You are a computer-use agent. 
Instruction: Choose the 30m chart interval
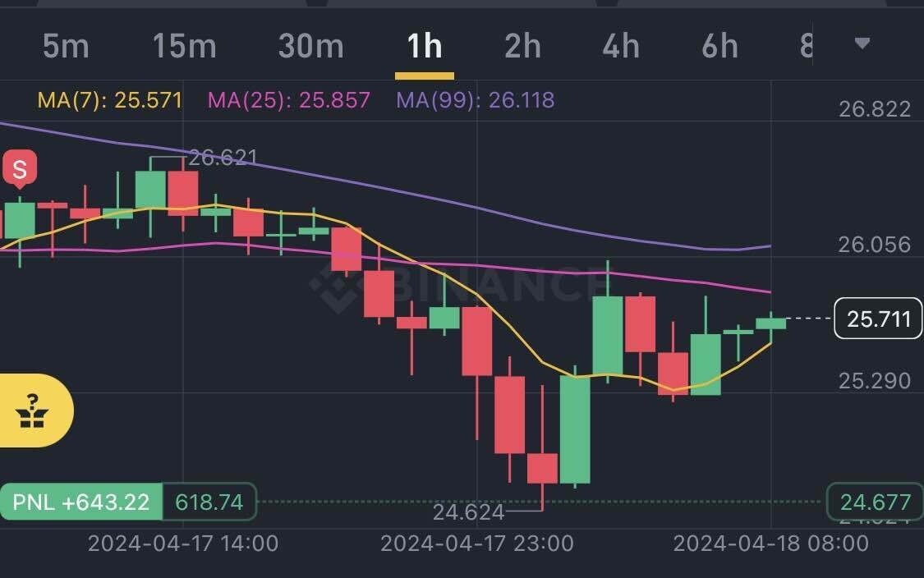[x=310, y=47]
